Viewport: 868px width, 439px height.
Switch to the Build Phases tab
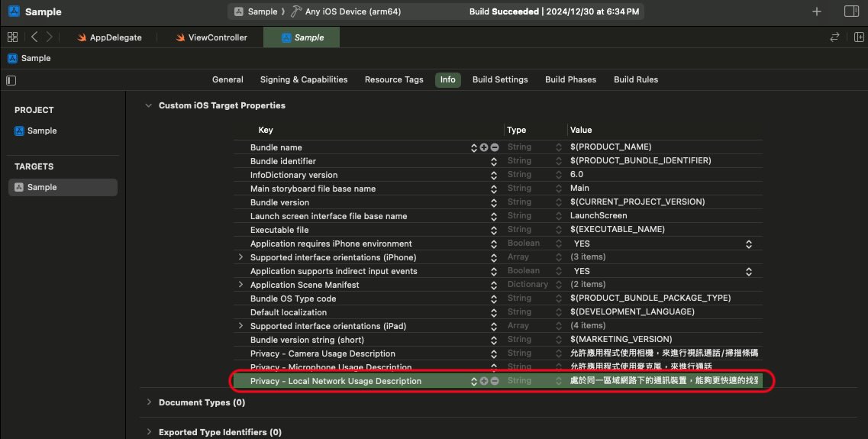571,79
